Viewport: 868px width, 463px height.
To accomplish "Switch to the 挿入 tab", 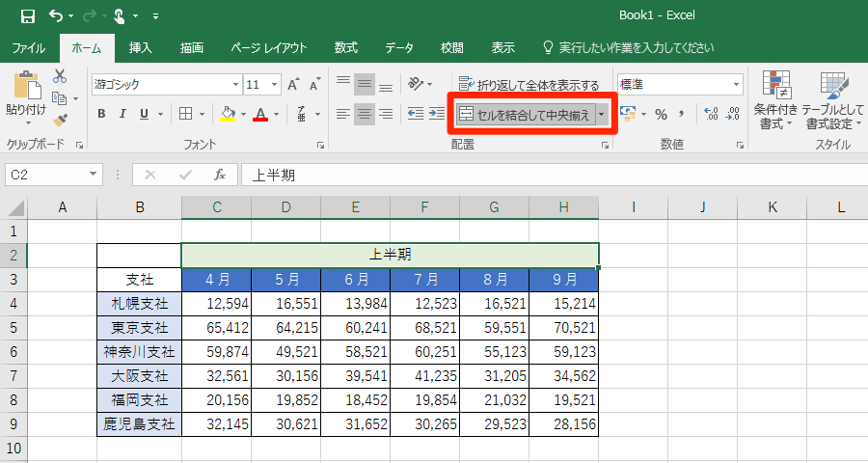I will tap(140, 48).
